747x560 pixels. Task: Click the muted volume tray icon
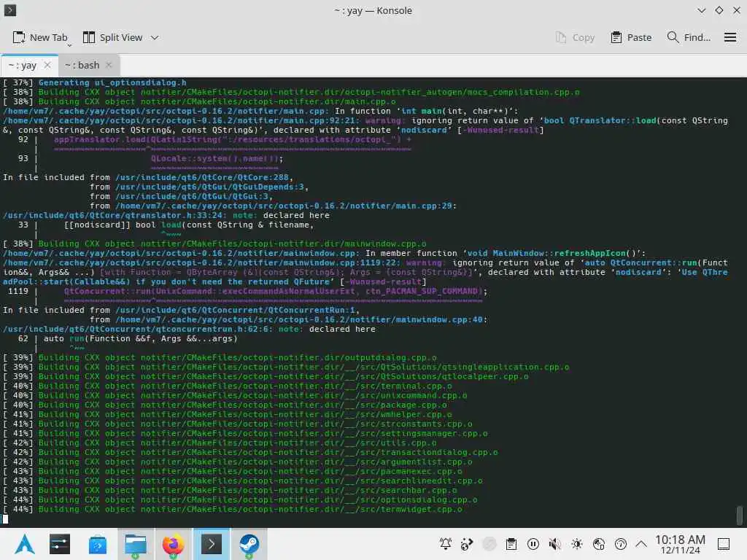[554, 544]
